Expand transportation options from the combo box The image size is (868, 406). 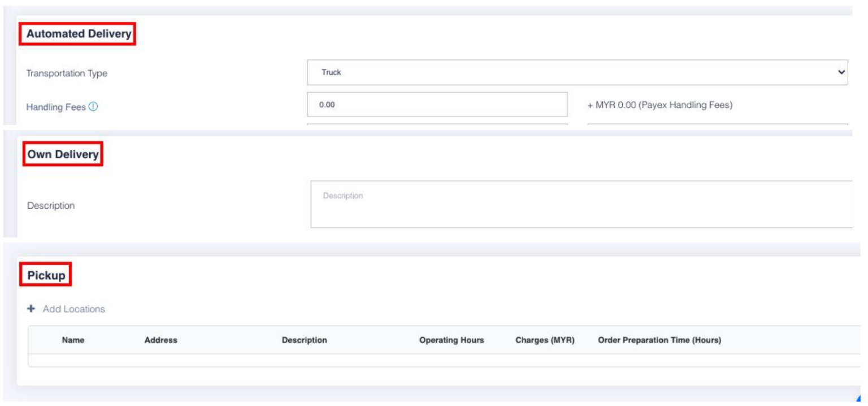click(x=840, y=72)
